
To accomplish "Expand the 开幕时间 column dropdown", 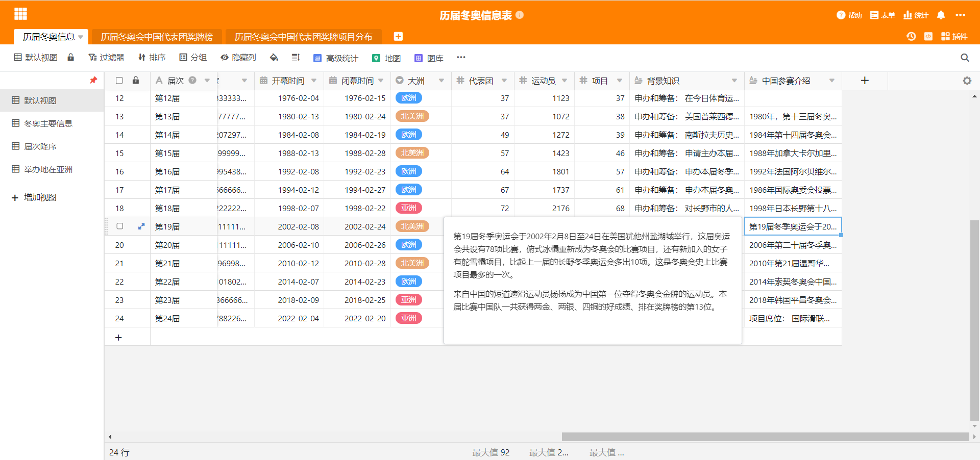I will pyautogui.click(x=314, y=81).
